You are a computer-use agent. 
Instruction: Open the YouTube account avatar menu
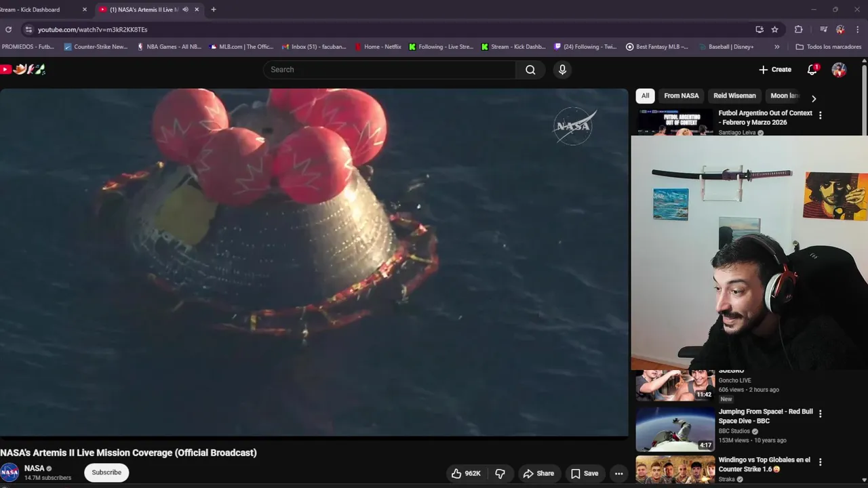coord(839,70)
